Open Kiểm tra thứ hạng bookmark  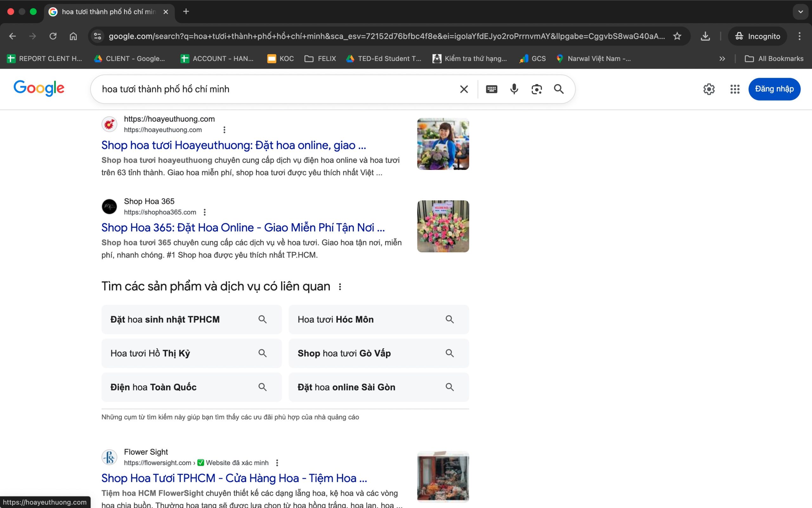(x=470, y=59)
